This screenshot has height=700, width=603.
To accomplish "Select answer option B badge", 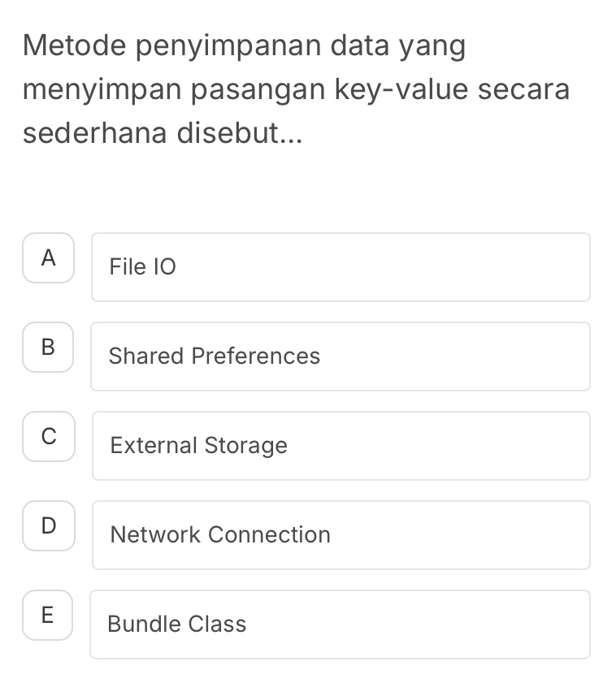I will tap(48, 348).
